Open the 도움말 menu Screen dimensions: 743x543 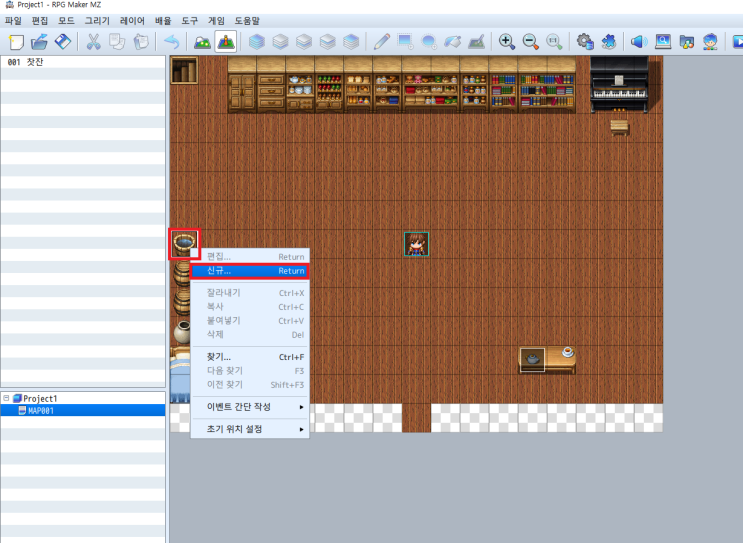point(247,21)
